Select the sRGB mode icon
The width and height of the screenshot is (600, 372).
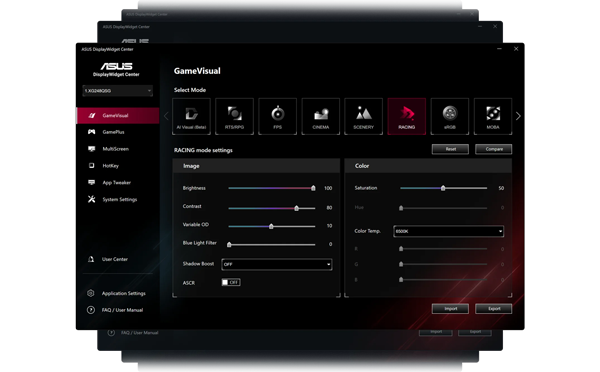(x=450, y=116)
